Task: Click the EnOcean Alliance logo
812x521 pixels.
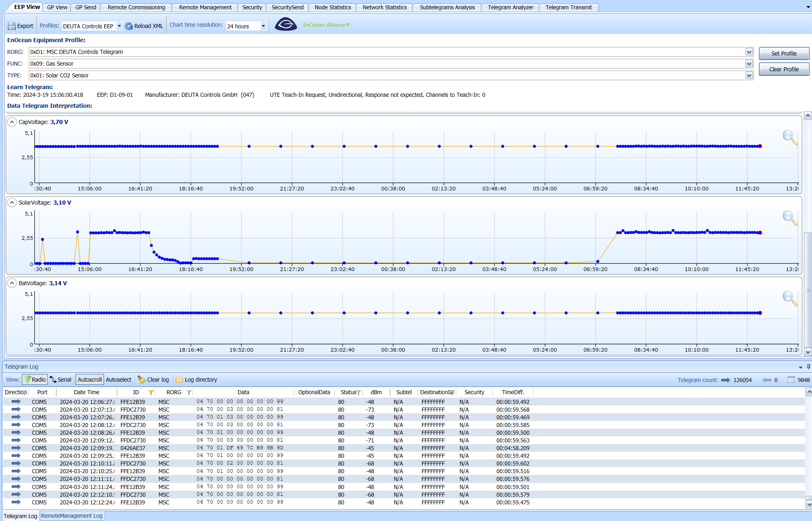Action: [x=286, y=24]
